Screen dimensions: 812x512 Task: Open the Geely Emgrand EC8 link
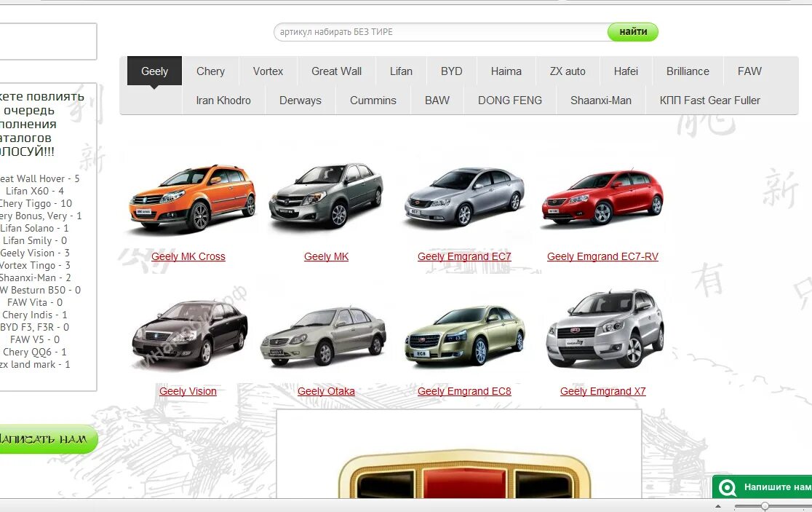coord(464,391)
